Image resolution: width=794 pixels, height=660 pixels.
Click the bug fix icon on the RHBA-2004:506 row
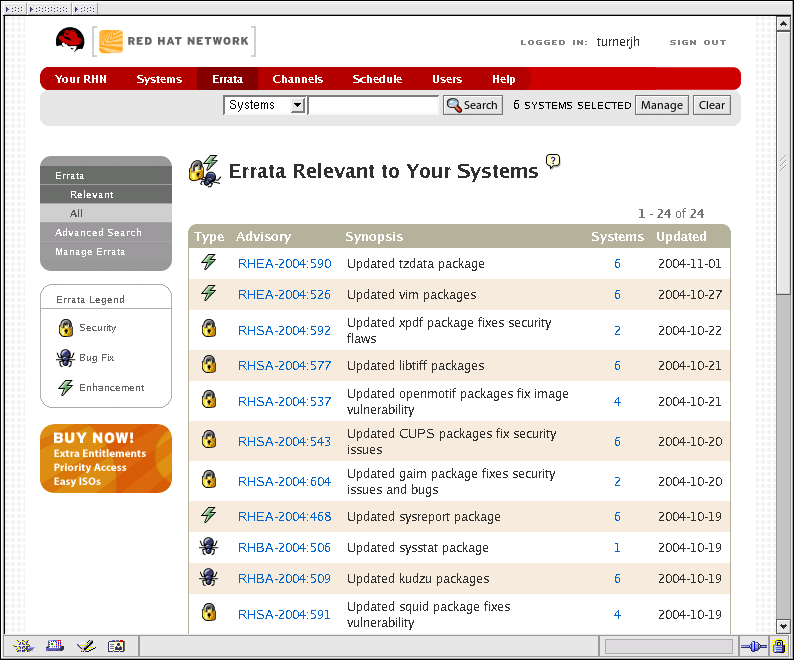[209, 547]
